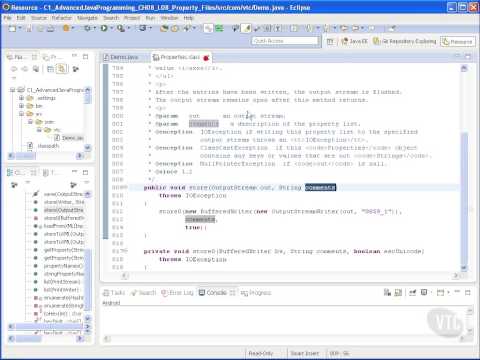Click the Search flashlight toolbar icon

coord(187,29)
